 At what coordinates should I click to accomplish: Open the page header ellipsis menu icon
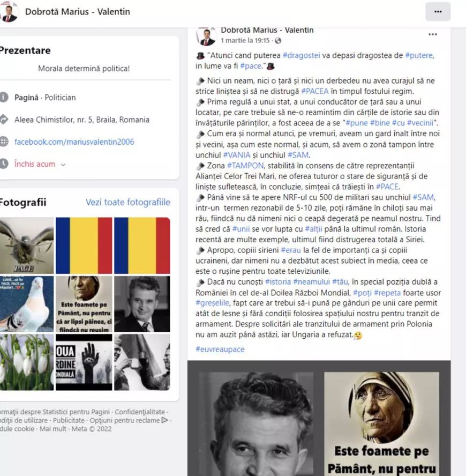(x=438, y=12)
